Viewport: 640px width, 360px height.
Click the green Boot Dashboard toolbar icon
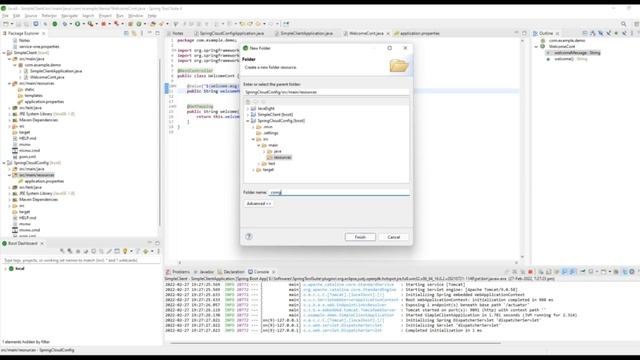(55, 24)
